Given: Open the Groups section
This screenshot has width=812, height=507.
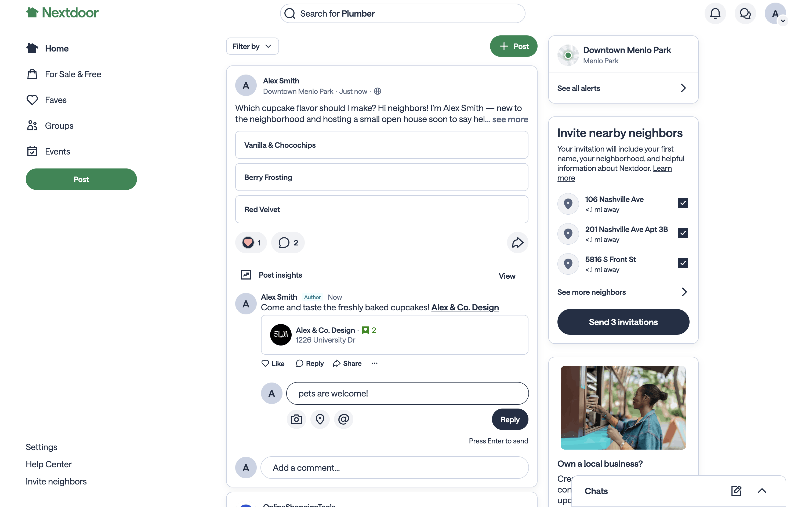Looking at the screenshot, I should (x=59, y=126).
